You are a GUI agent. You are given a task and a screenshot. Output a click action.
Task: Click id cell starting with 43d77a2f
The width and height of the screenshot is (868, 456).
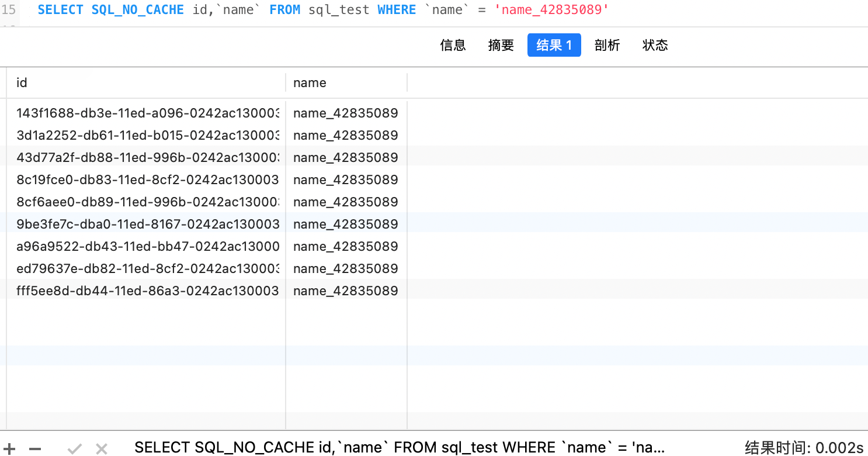[147, 157]
